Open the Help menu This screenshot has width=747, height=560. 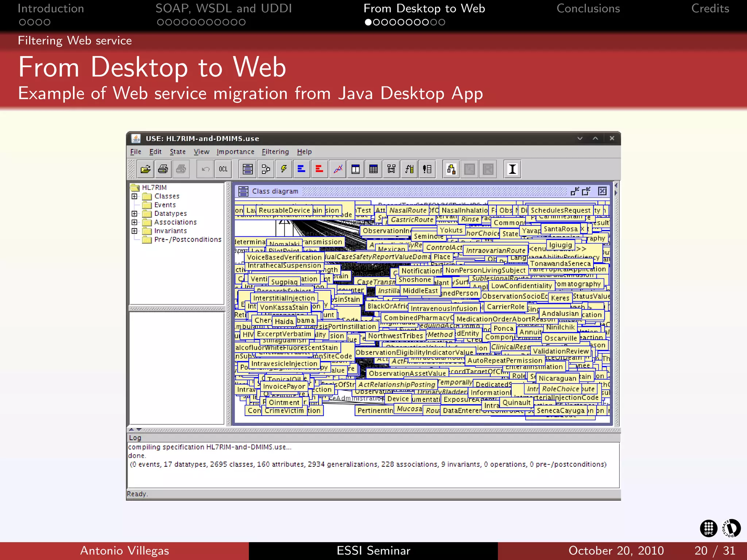point(304,152)
